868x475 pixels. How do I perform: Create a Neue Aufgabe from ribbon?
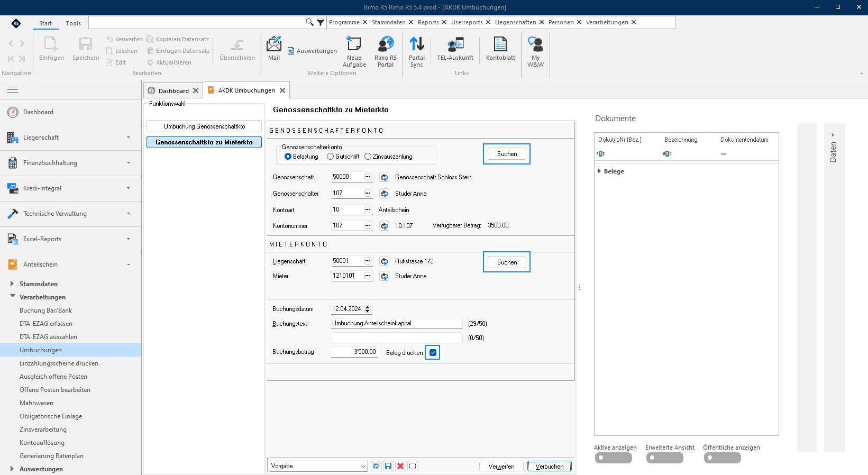[x=354, y=52]
